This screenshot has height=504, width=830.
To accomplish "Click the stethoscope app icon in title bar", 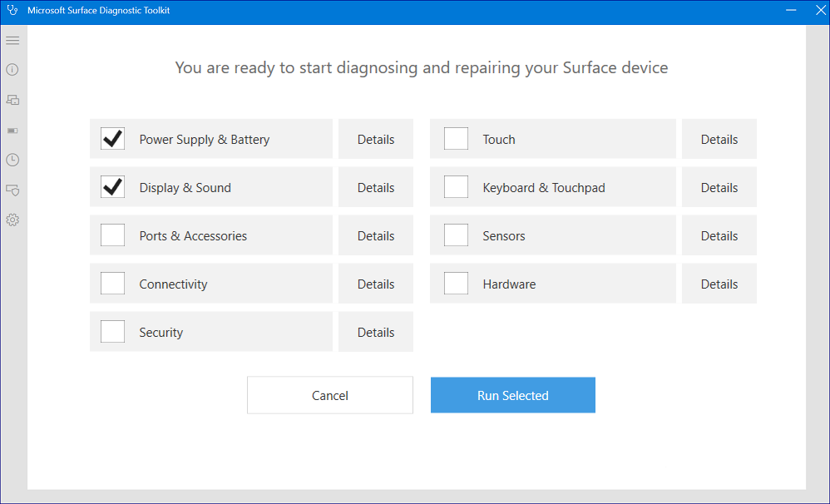I will pos(12,11).
